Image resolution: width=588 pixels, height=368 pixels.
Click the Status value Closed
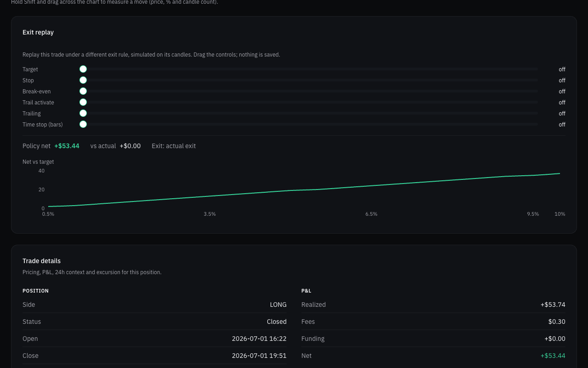click(277, 322)
